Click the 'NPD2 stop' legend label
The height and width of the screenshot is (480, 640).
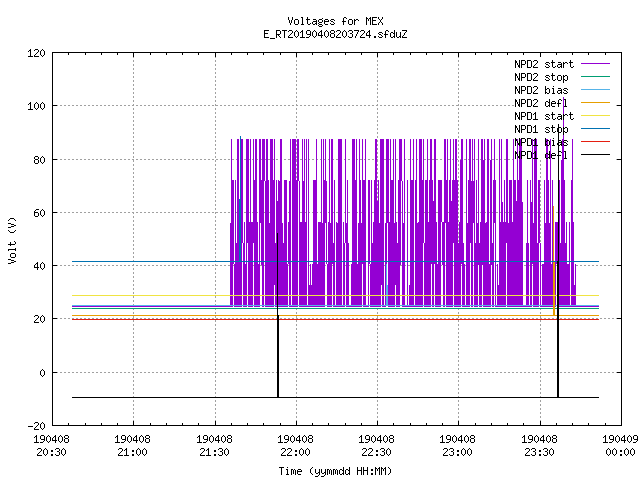541,77
